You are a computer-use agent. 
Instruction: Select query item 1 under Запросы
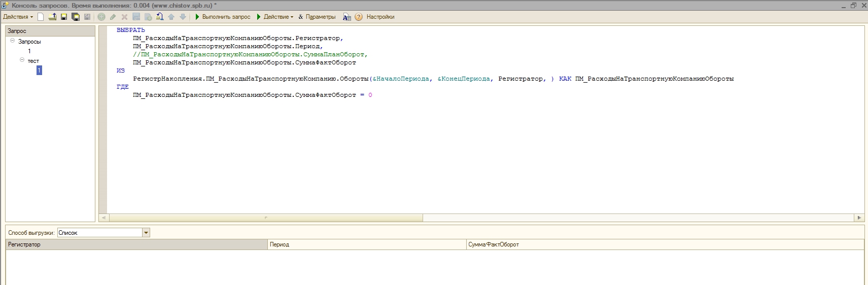29,51
